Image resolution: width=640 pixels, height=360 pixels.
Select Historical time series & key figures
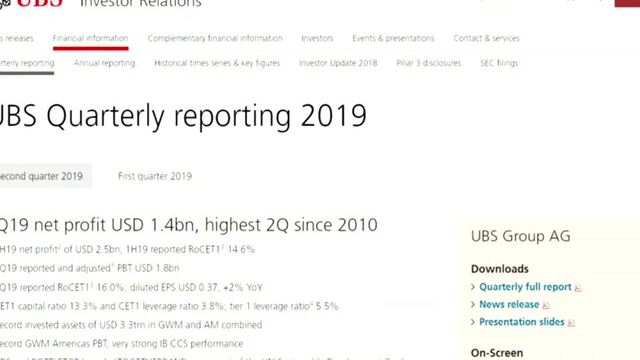217,63
